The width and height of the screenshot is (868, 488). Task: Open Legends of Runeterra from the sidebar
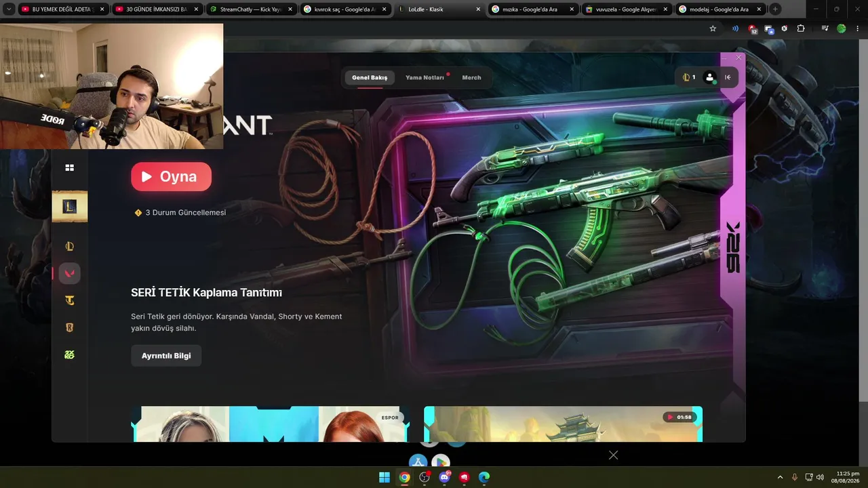tap(69, 327)
